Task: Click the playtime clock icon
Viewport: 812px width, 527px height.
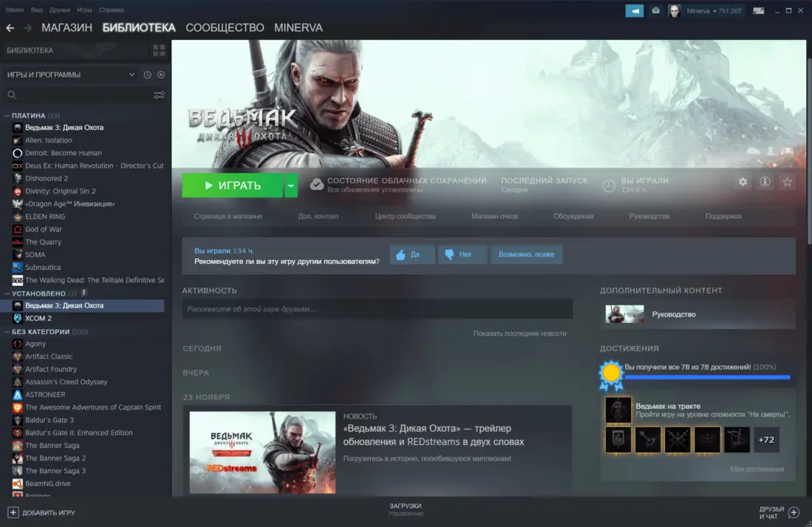Action: 609,185
